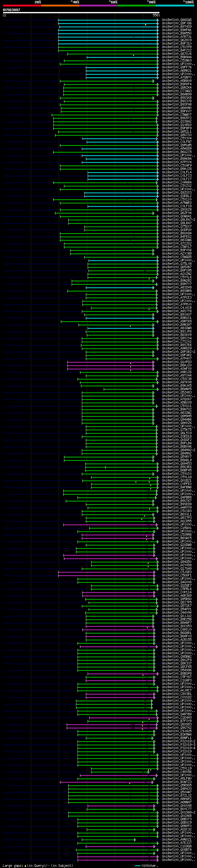The height and width of the screenshot is (868, 197).
Task: Click hit label UniRef100_Q9FUR2-2
Action: (179, 352)
